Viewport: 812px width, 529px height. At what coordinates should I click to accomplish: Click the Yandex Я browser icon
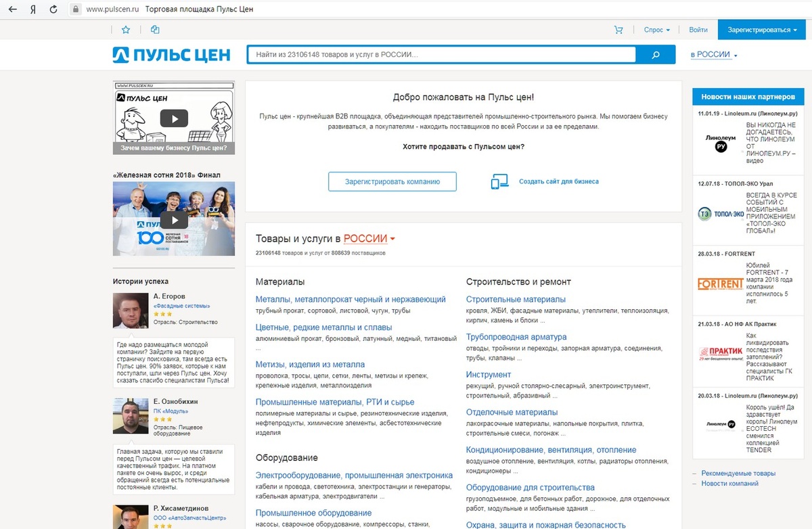pos(33,10)
